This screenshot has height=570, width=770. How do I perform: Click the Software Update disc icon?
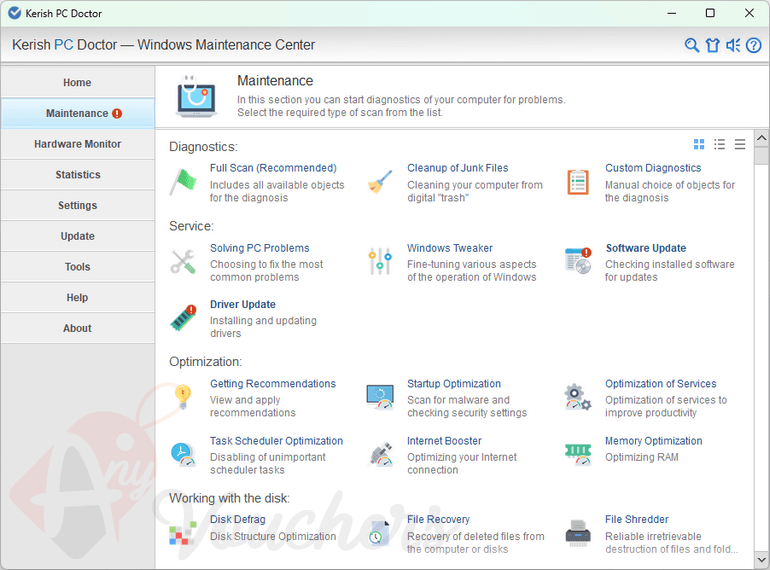tap(578, 261)
